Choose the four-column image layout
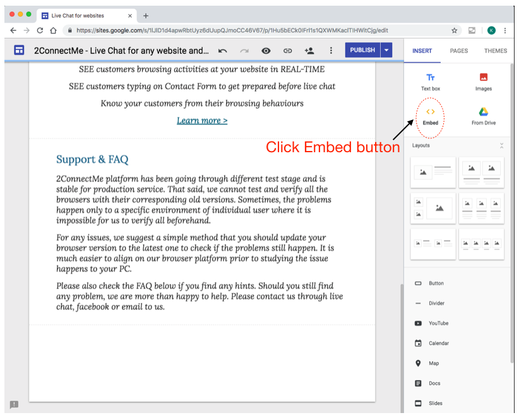 (x=481, y=244)
